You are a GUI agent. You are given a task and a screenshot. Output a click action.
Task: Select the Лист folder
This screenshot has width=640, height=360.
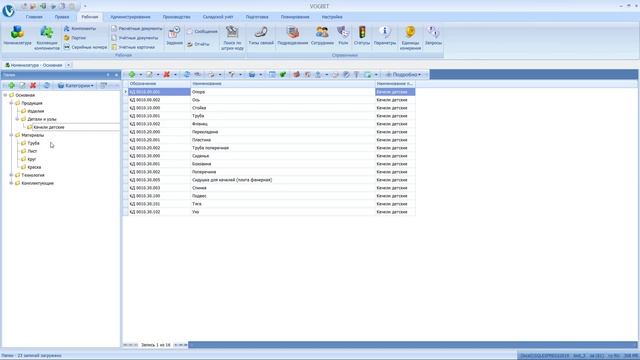[32, 151]
